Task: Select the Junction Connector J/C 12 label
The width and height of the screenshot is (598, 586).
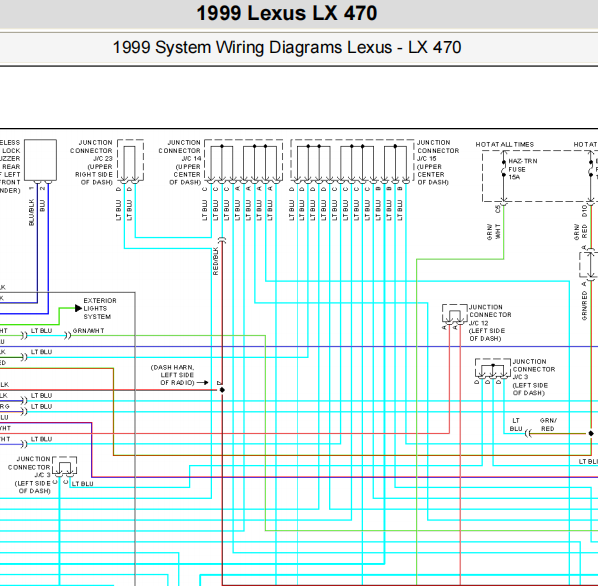Action: click(x=490, y=323)
